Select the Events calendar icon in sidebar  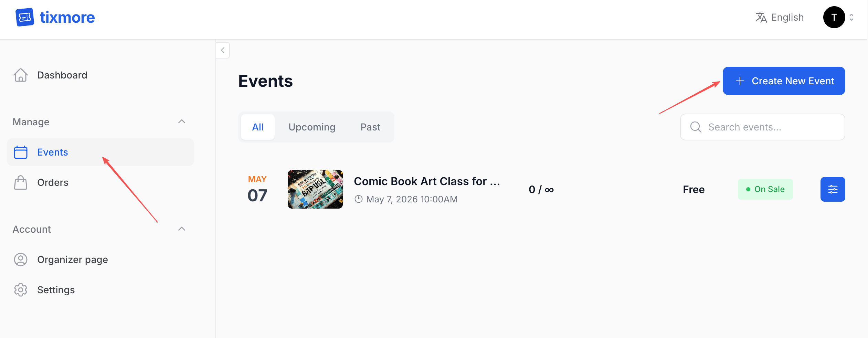(x=21, y=152)
